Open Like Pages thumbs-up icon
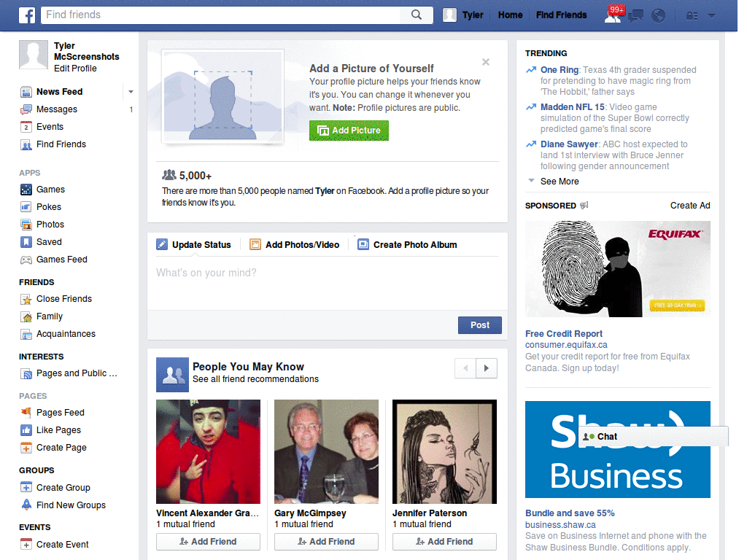This screenshot has height=560, width=747. pos(26,430)
